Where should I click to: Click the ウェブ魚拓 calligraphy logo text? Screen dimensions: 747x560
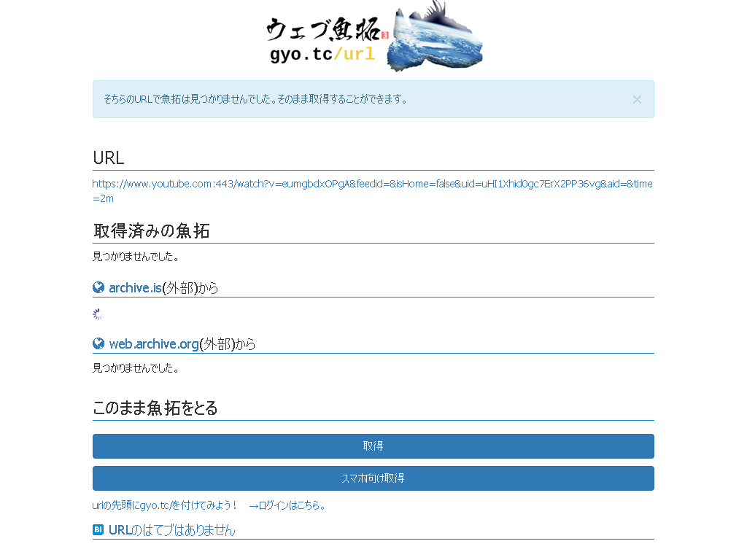[321, 30]
